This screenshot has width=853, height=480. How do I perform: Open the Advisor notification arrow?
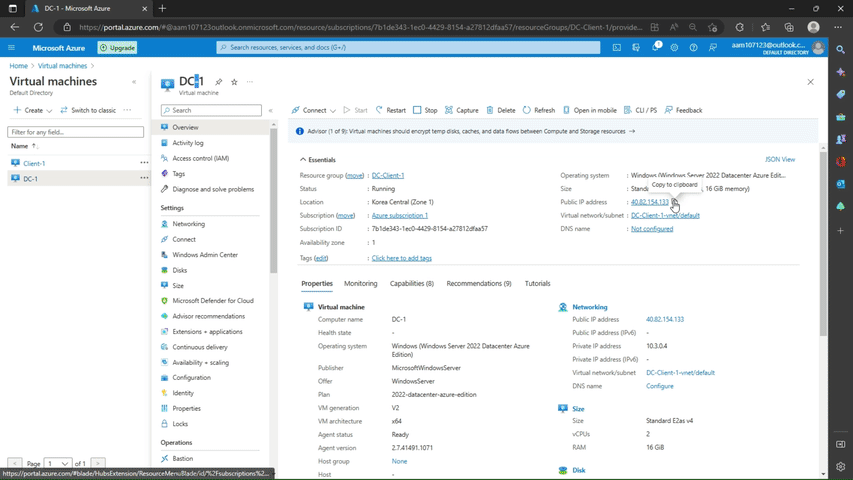pyautogui.click(x=632, y=131)
